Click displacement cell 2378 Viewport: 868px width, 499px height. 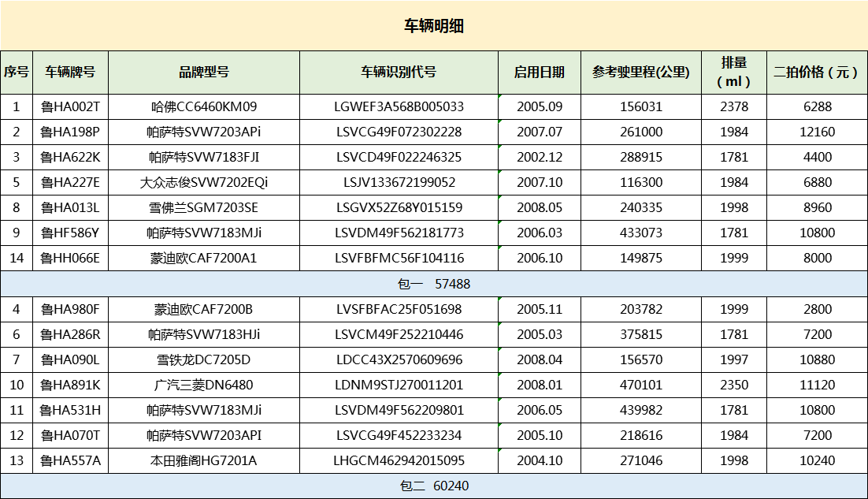click(x=734, y=106)
